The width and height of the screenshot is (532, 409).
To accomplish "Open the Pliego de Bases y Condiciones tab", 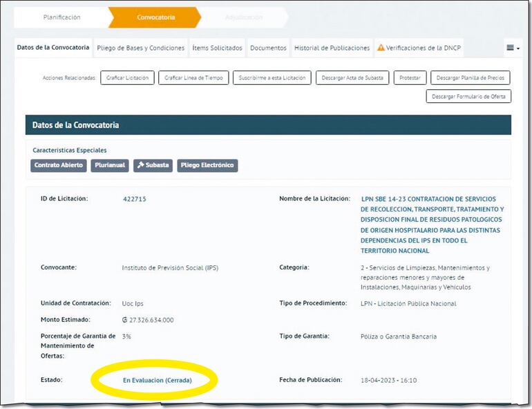I will click(x=141, y=48).
